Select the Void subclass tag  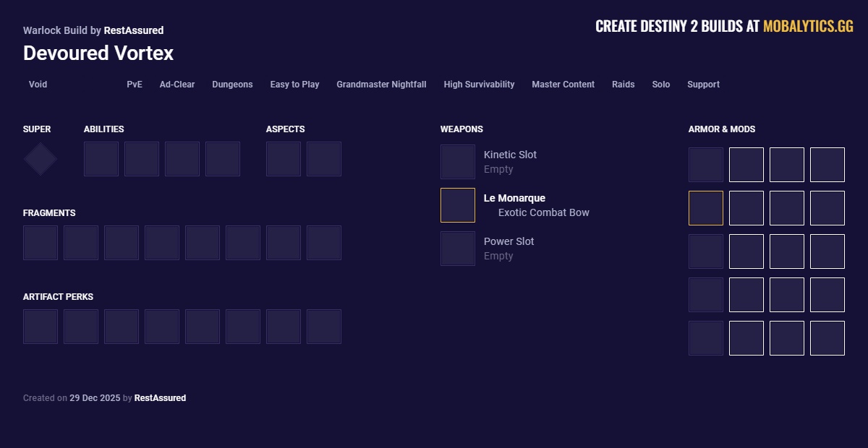[38, 85]
